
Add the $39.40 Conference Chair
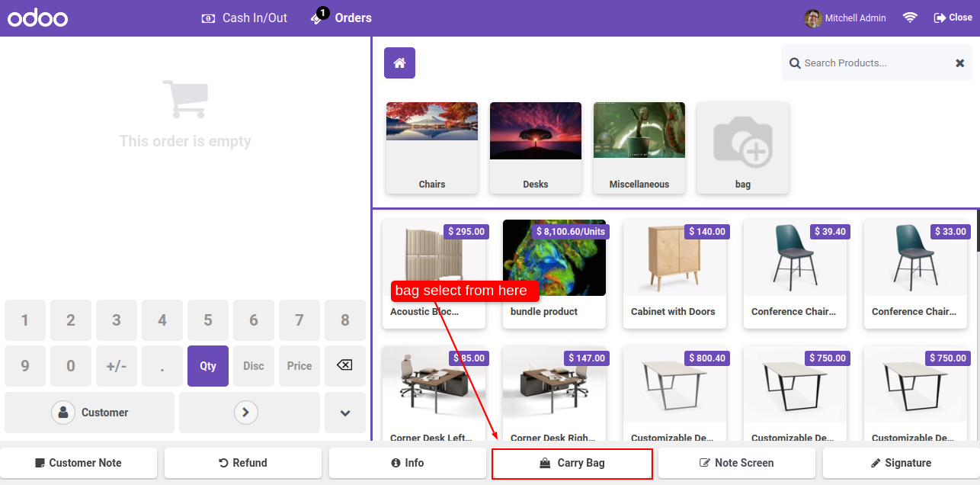[795, 275]
